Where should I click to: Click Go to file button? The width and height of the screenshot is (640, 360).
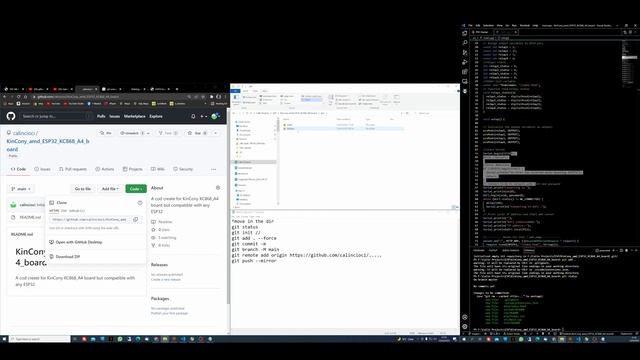82,189
